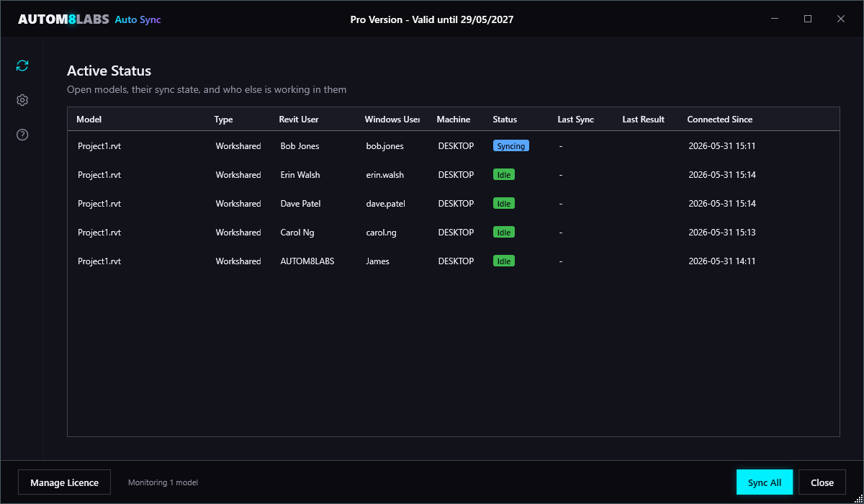
Task: Click the Pro Version validity title text
Action: (432, 19)
